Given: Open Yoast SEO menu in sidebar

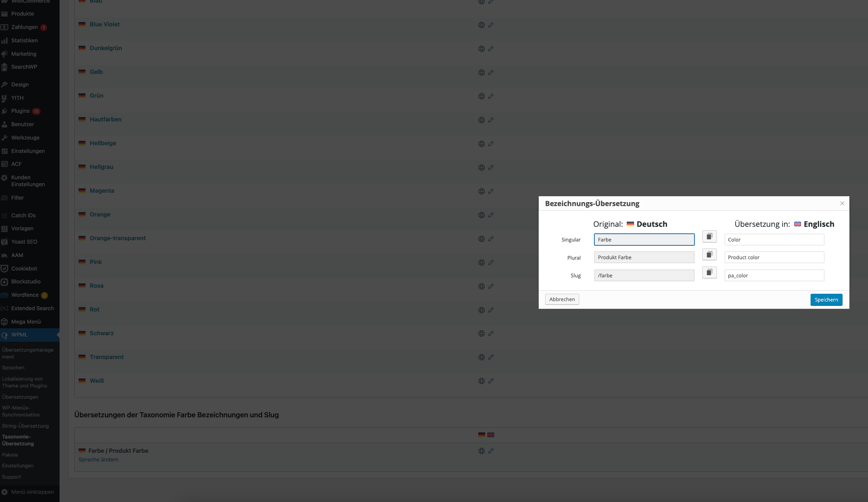Looking at the screenshot, I should tap(24, 242).
